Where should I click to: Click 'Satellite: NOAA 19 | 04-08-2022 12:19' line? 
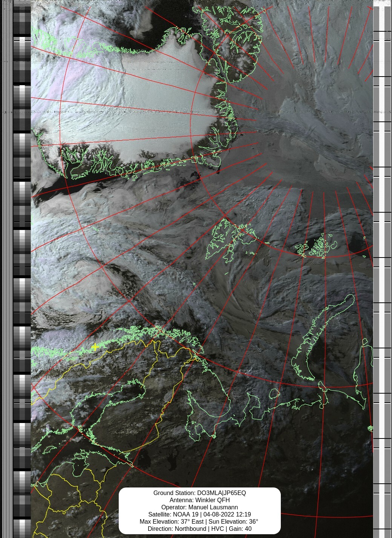coord(199,514)
